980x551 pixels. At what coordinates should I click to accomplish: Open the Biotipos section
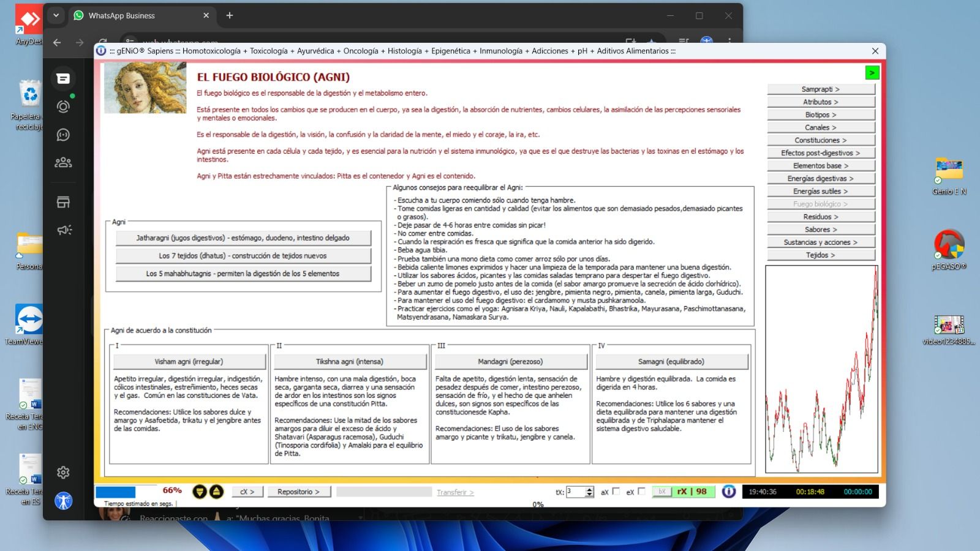click(x=821, y=115)
